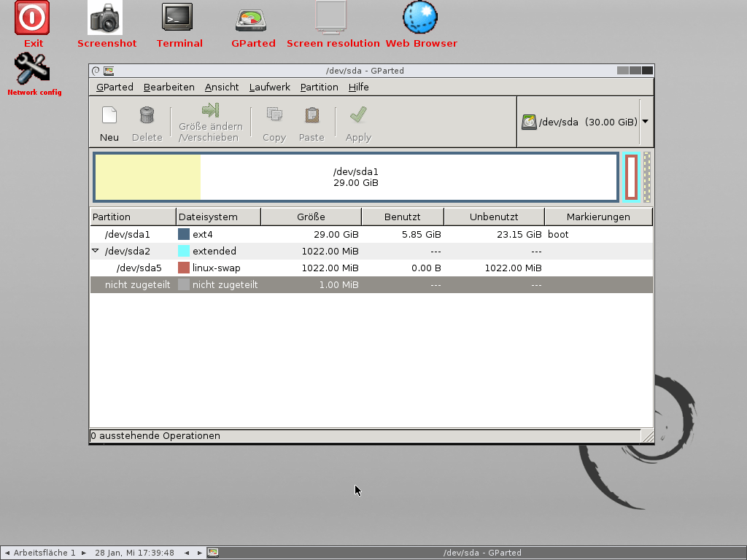Select the /dev/sda (30.00 GiB) device combo box
Image resolution: width=747 pixels, height=560 pixels.
[x=585, y=122]
